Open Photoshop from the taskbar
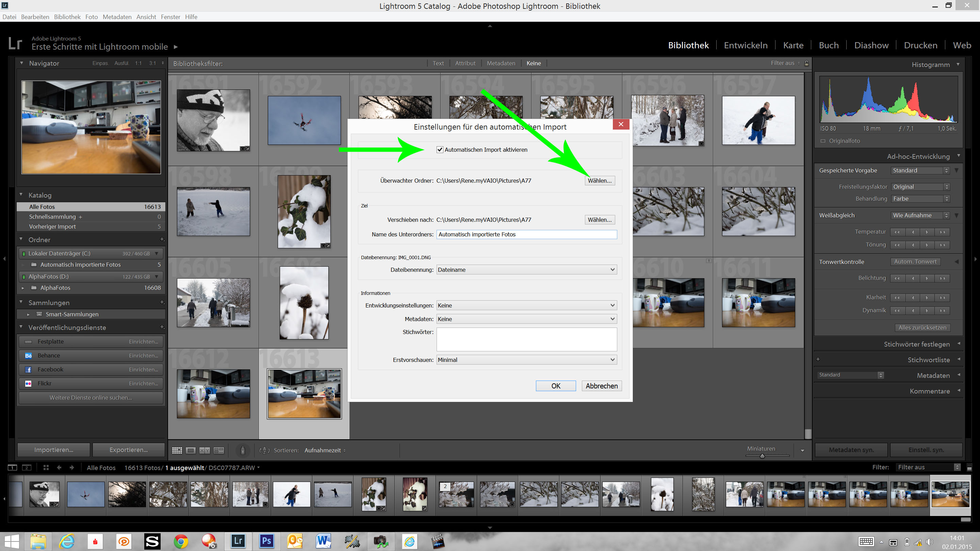 coord(266,540)
